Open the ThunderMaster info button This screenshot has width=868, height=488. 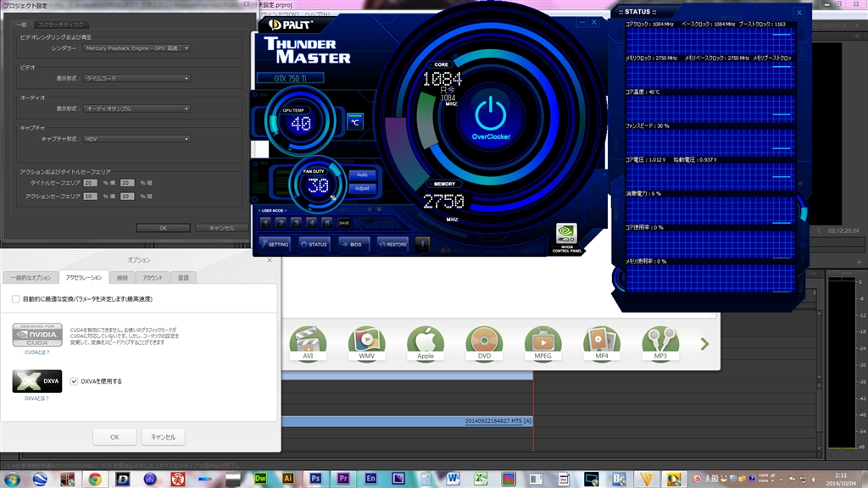click(422, 244)
